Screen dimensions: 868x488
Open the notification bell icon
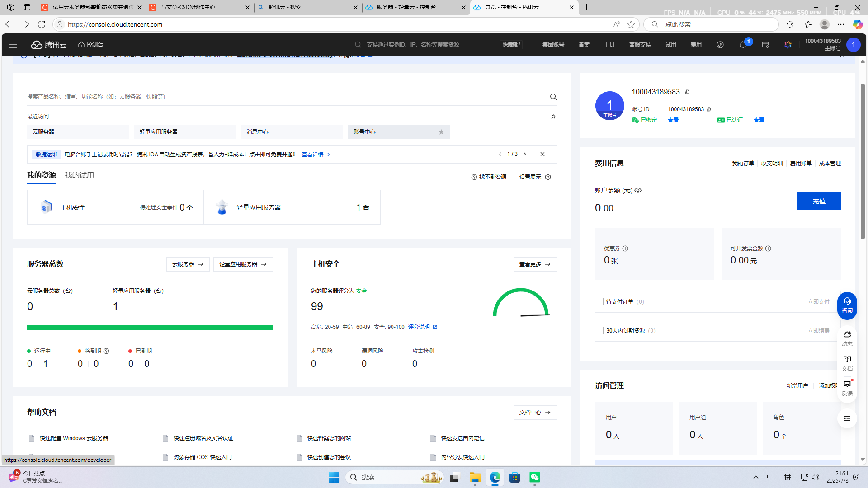tap(742, 45)
